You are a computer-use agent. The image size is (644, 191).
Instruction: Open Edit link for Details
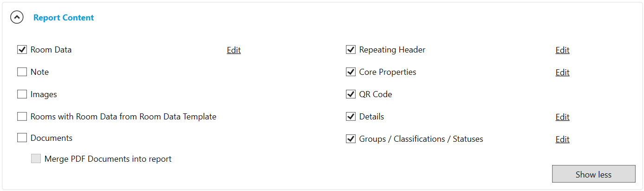point(562,117)
